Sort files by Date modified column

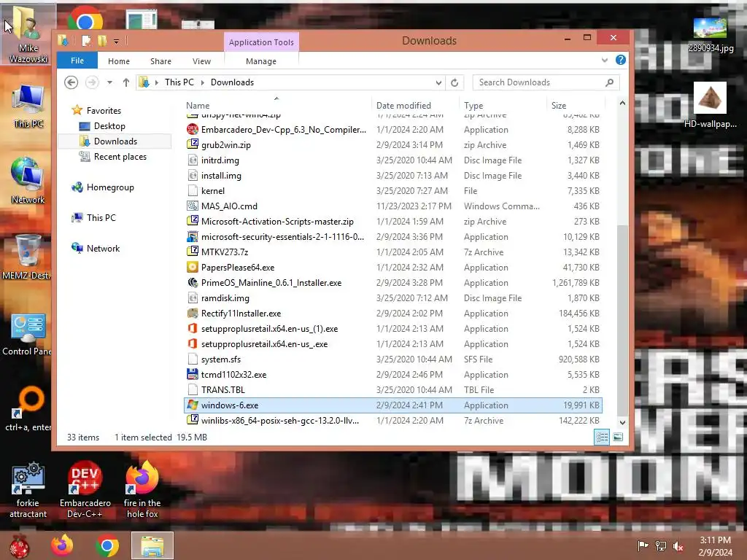point(403,105)
